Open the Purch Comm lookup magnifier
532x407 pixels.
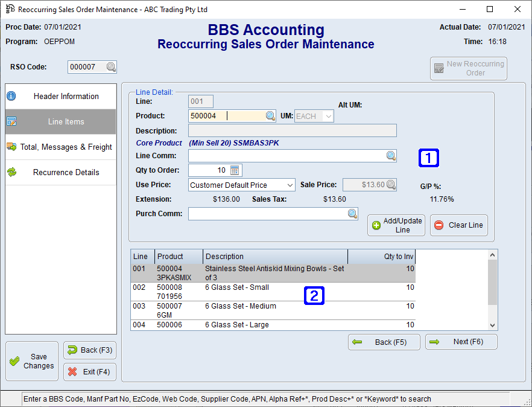352,213
